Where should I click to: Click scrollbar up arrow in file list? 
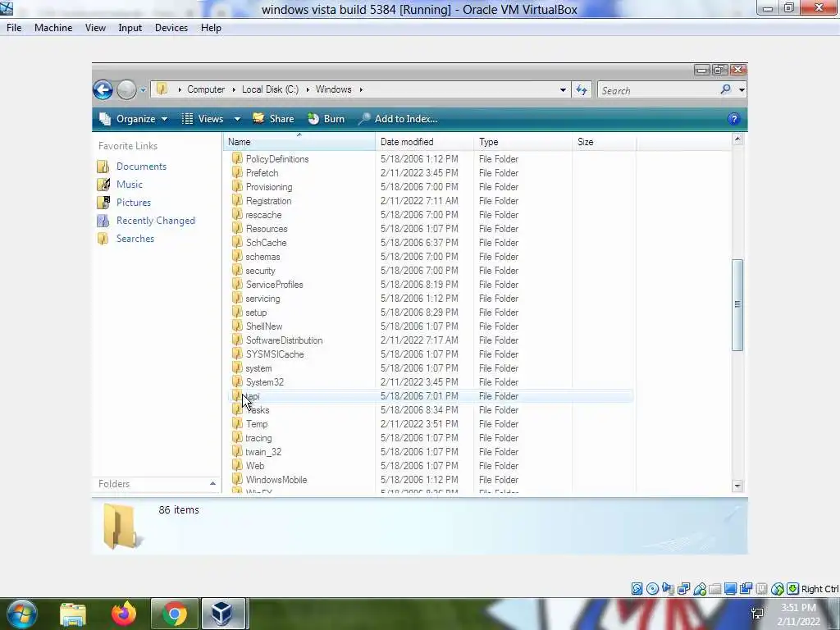coord(737,139)
